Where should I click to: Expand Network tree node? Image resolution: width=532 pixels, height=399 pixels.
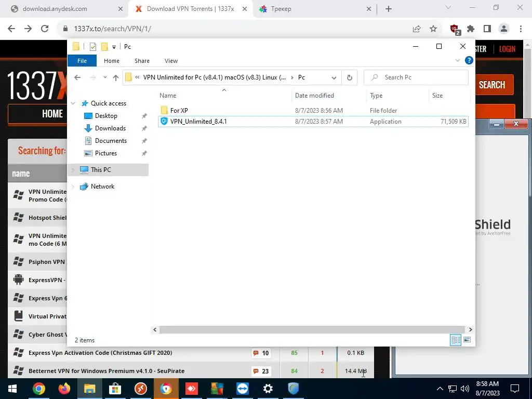[x=73, y=187]
